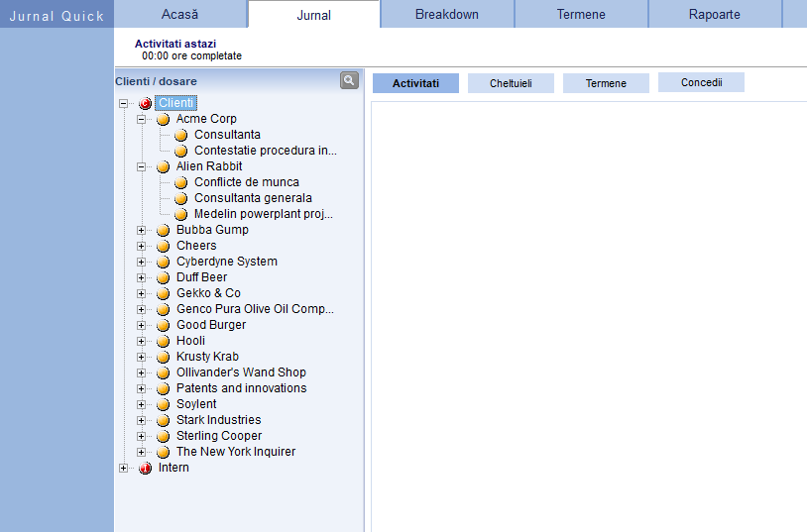Select Medelin powerplant project dossier
The width and height of the screenshot is (807, 532).
click(x=263, y=214)
